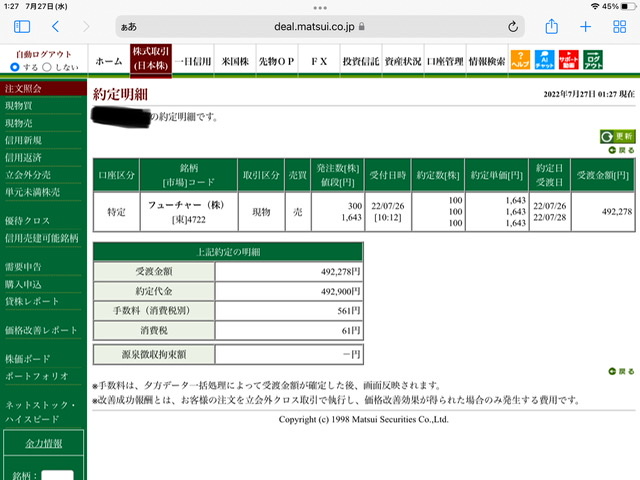Select 注文照会 in the sidebar

[23, 89]
